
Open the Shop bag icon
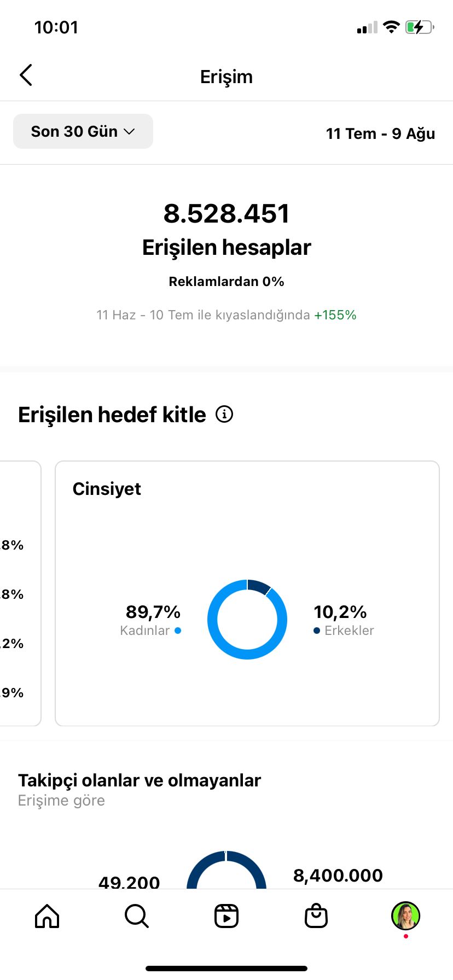point(316,916)
